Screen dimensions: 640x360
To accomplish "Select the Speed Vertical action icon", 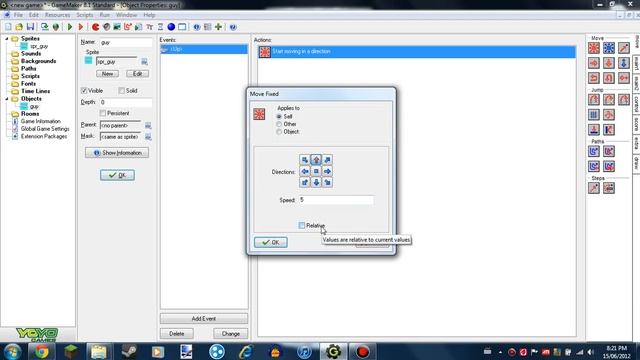I will [609, 63].
